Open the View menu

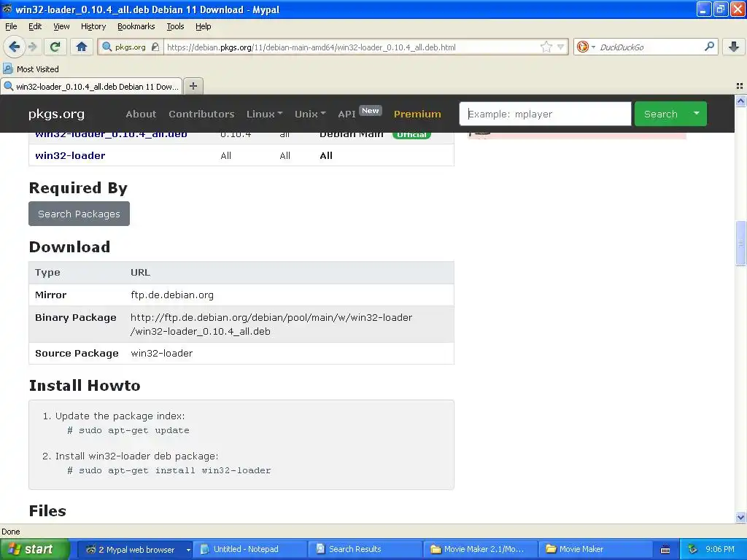click(61, 26)
